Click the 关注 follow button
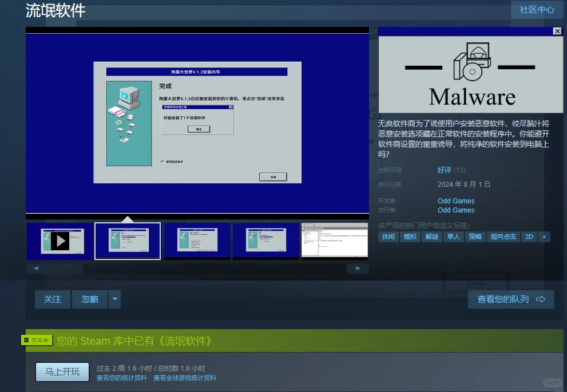Viewport: 567px width, 392px height. pyautogui.click(x=53, y=299)
